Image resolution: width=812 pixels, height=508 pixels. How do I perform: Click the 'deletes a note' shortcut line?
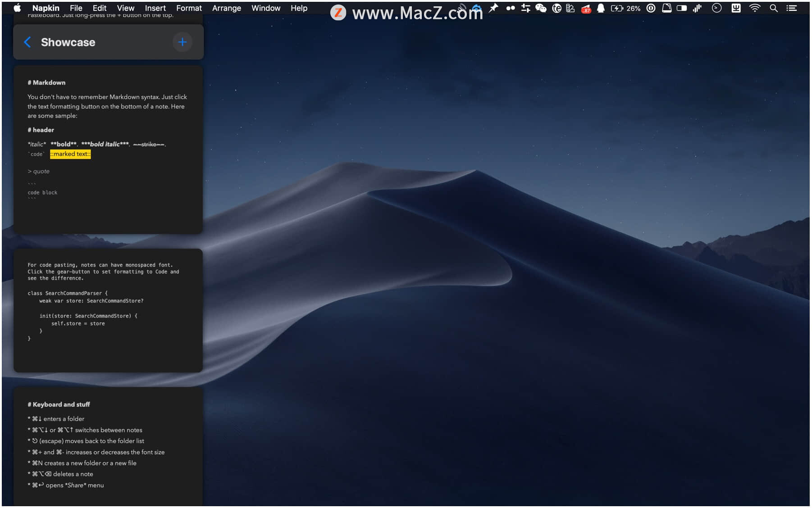[x=60, y=474]
